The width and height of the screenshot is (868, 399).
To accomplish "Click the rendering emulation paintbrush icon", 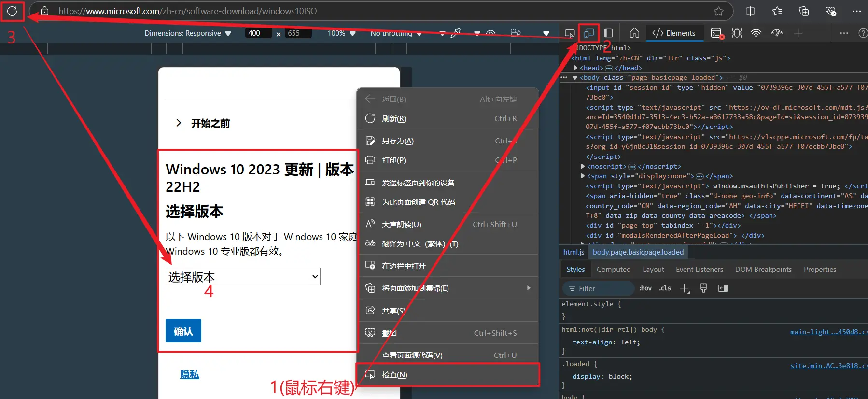I will tap(703, 288).
